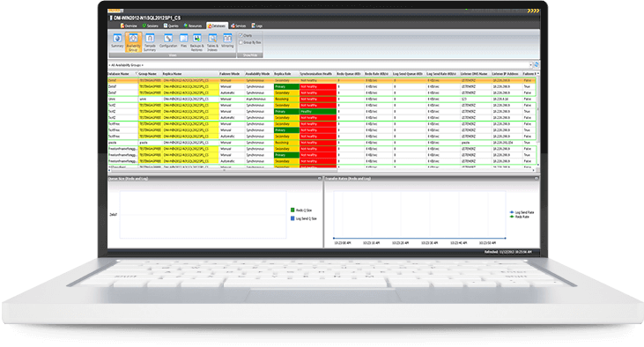This screenshot has height=347, width=644.
Task: Click the Queue Size chart title
Action: [128, 179]
